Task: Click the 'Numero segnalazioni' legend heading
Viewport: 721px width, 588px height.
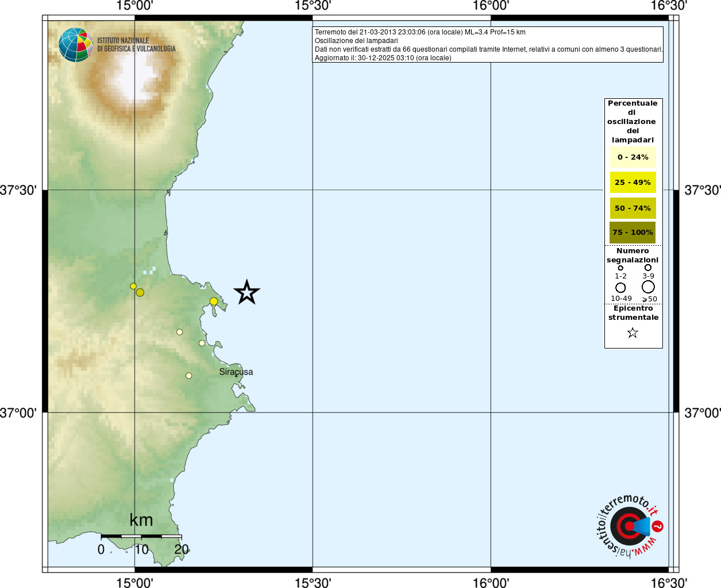Action: 633,256
